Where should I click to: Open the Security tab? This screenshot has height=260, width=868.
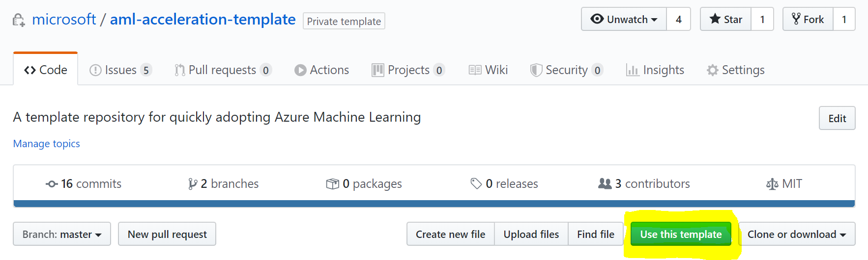tap(567, 70)
